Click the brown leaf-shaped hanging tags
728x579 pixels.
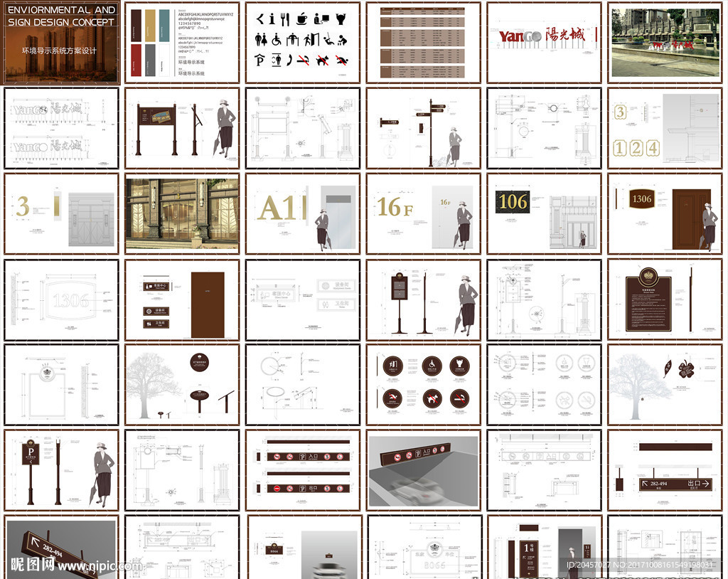click(680, 368)
